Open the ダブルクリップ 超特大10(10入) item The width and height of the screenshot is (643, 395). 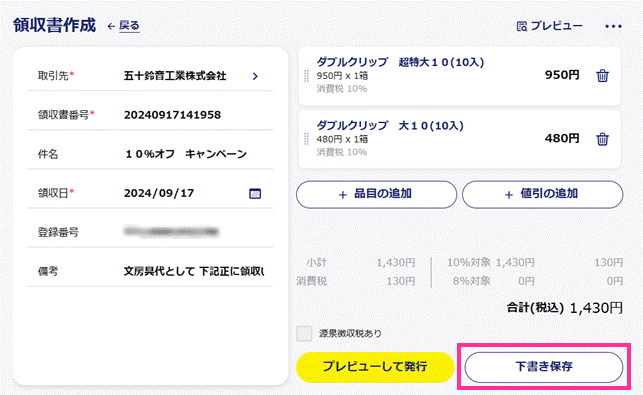coord(400,62)
